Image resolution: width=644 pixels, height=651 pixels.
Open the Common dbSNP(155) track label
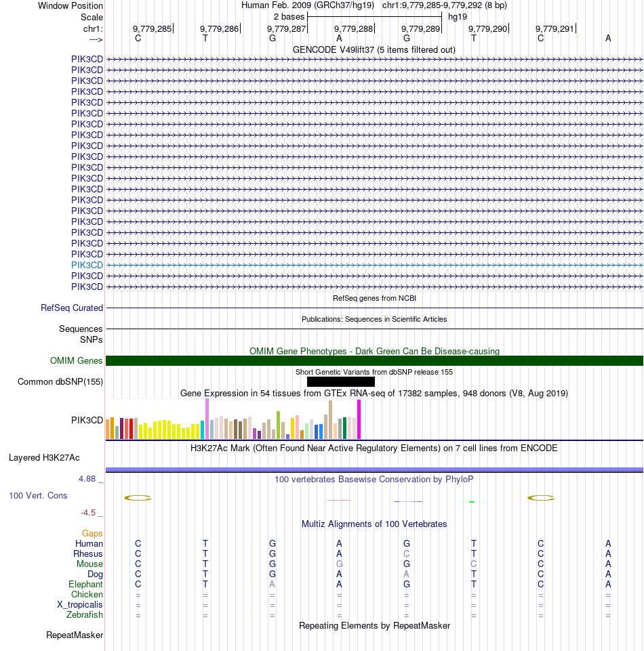click(x=60, y=381)
